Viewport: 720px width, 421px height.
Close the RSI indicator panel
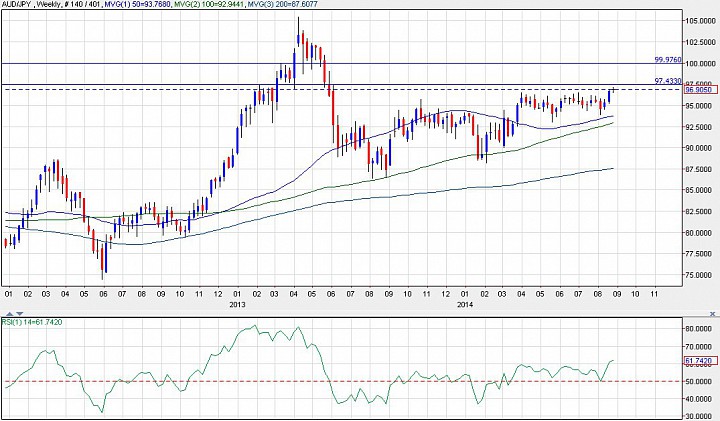pyautogui.click(x=712, y=314)
